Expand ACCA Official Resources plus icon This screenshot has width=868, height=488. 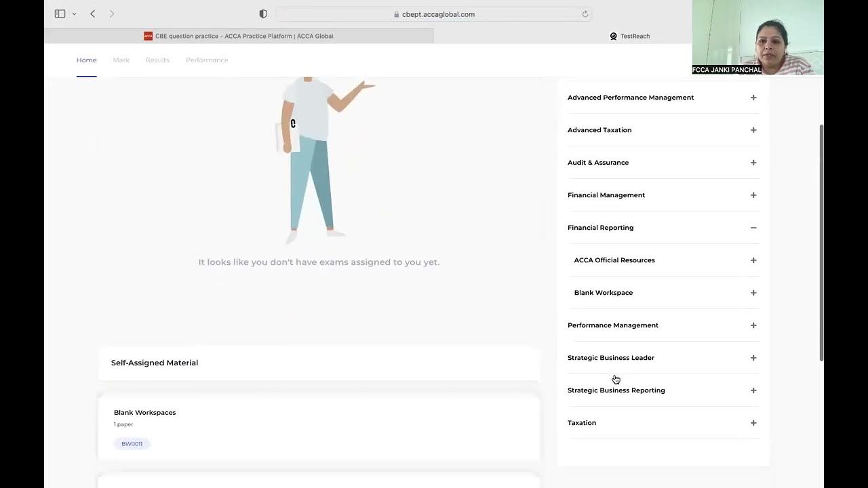click(x=753, y=260)
